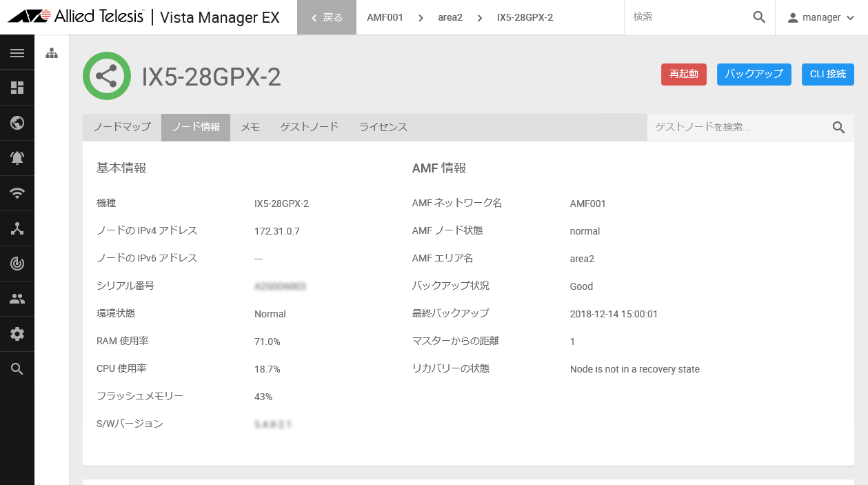Open the user management people icon
The width and height of the screenshot is (868, 485).
[x=17, y=299]
